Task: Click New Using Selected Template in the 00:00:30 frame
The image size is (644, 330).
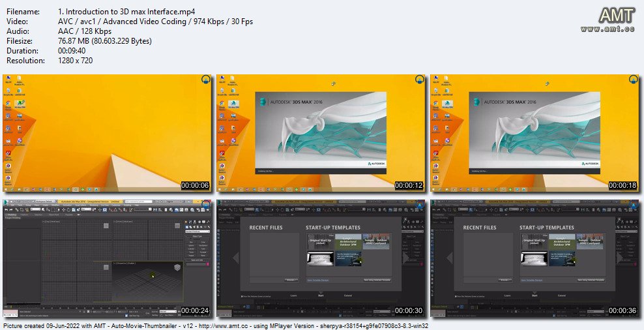Action: (x=377, y=280)
